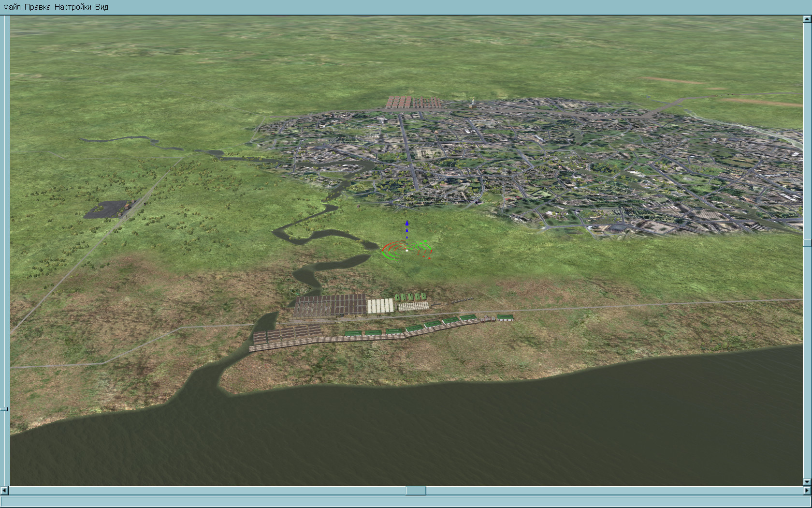This screenshot has width=812, height=508.
Task: Select the topmost blue arrow of the gizmo
Action: pos(407,223)
